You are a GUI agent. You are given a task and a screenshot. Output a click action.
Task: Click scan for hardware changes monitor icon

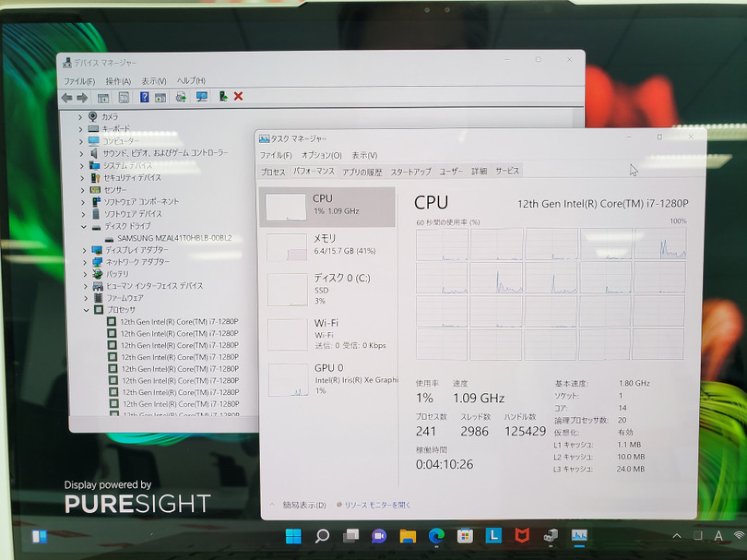point(202,97)
